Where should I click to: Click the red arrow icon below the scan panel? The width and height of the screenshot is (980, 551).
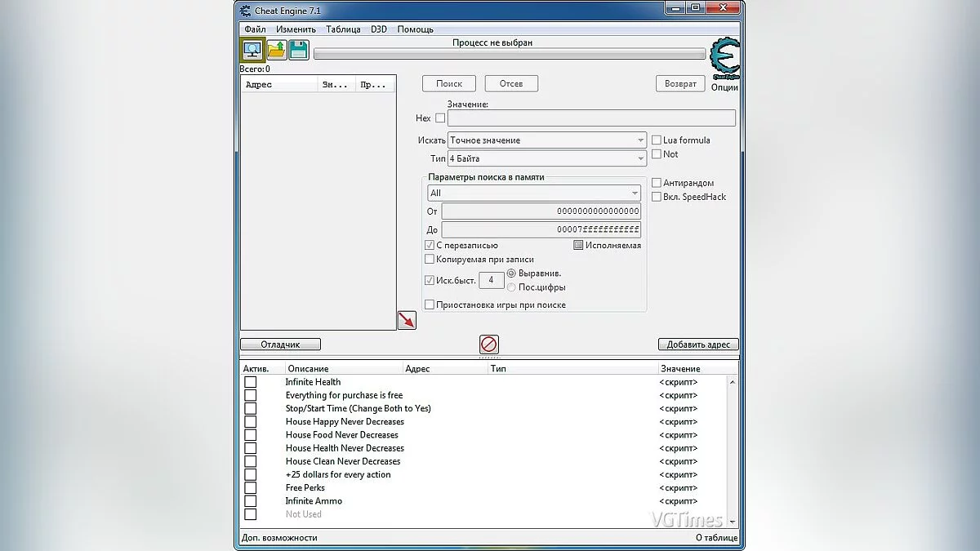(407, 320)
